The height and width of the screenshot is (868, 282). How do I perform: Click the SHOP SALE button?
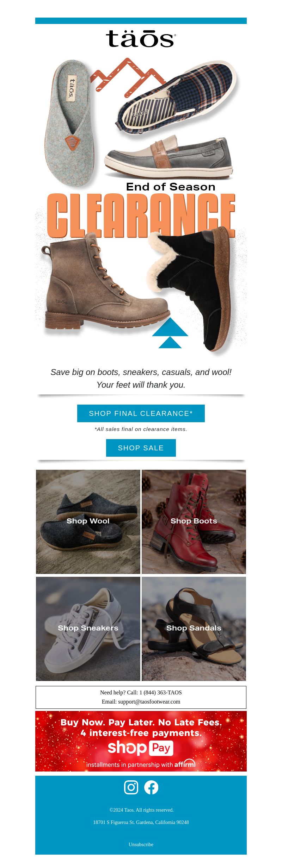141,448
